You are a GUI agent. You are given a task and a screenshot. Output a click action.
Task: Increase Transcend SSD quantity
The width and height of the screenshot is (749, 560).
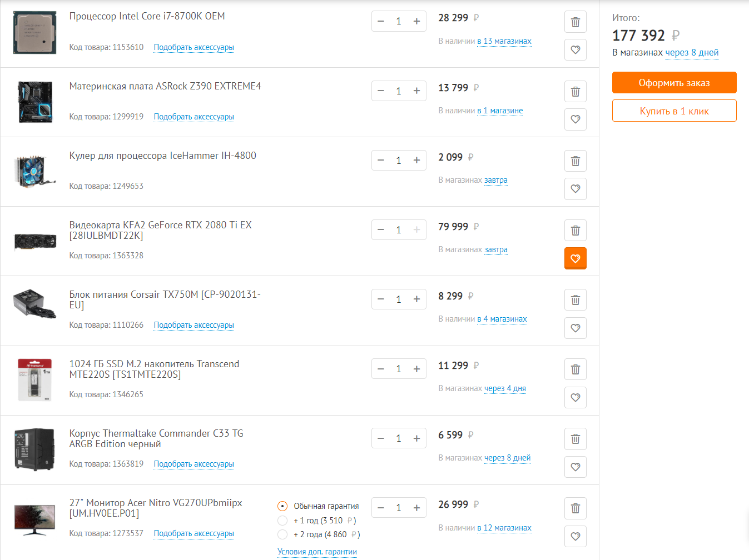tap(416, 368)
